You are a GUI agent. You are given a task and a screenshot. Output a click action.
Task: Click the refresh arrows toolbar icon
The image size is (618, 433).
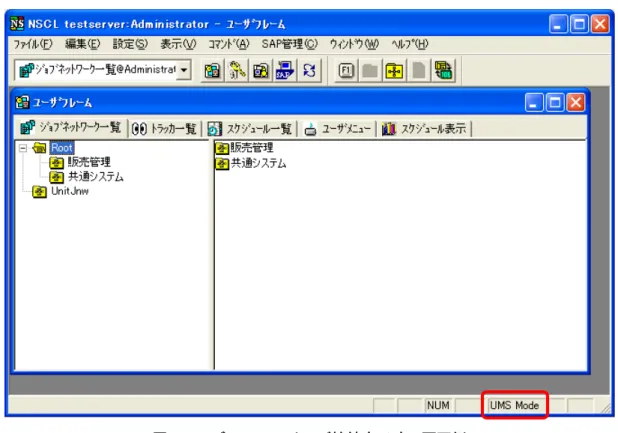click(309, 71)
